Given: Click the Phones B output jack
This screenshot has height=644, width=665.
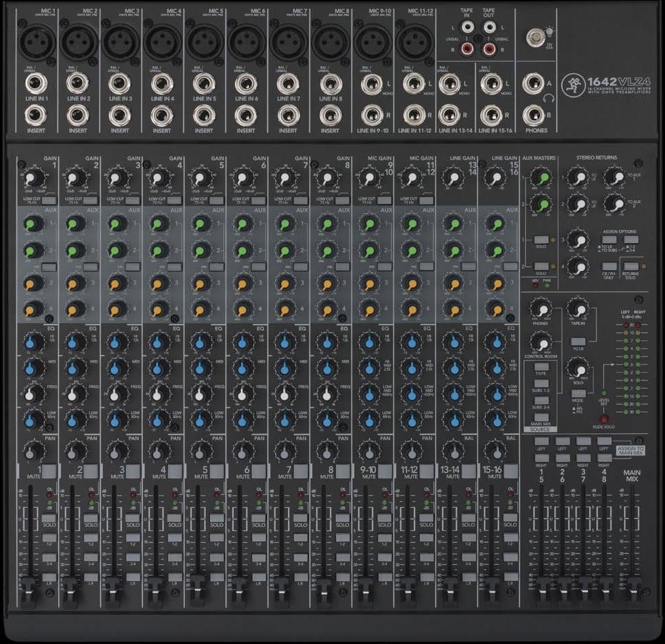Looking at the screenshot, I should (x=534, y=115).
